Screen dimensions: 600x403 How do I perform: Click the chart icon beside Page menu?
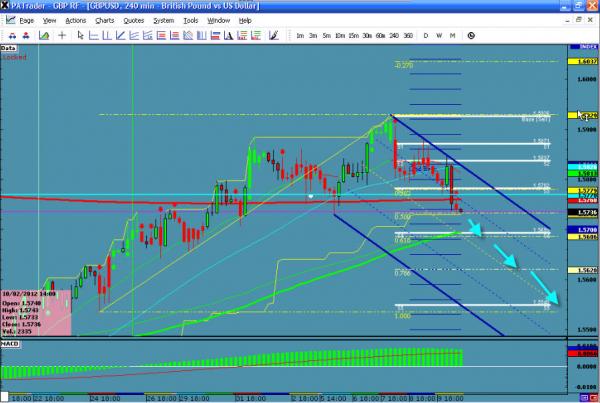point(10,20)
